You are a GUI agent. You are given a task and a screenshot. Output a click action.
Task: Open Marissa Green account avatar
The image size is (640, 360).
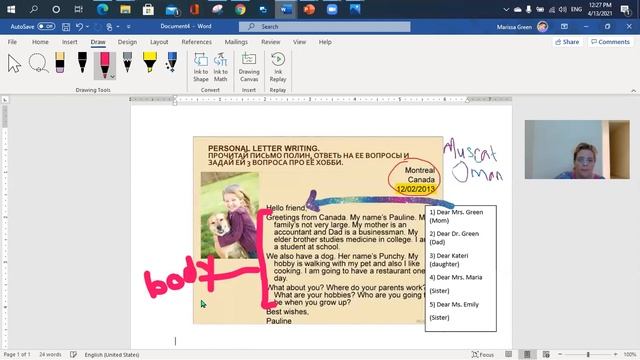click(542, 27)
